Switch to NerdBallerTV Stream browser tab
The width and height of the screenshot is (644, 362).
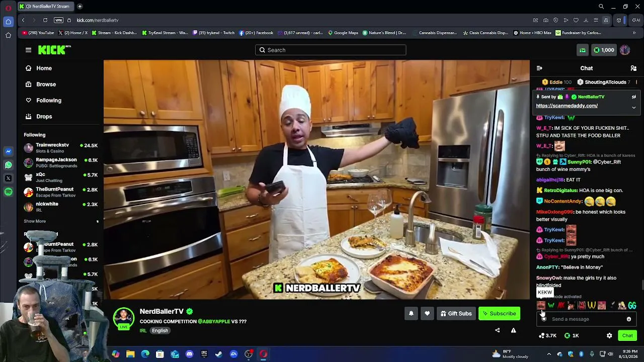click(x=47, y=7)
